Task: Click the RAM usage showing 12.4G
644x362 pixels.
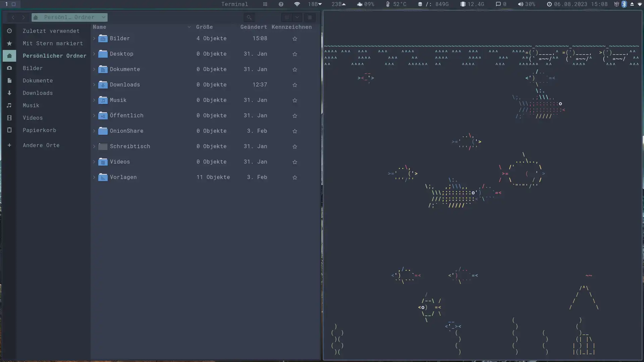Action: (x=475, y=4)
